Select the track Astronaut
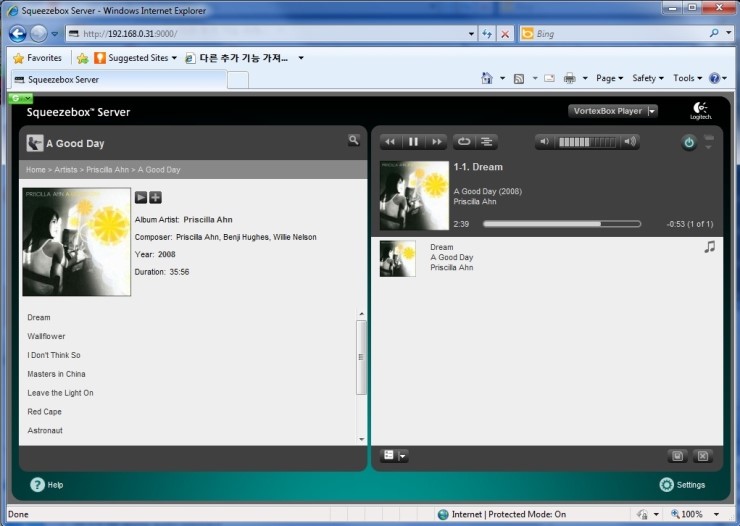The height and width of the screenshot is (526, 740). point(45,431)
